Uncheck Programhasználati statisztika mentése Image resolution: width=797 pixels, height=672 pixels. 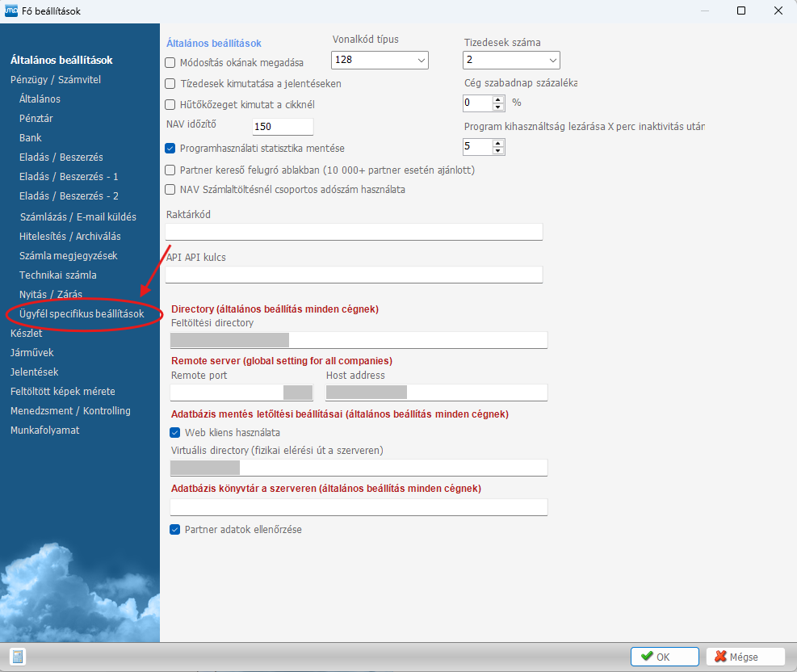tap(170, 149)
